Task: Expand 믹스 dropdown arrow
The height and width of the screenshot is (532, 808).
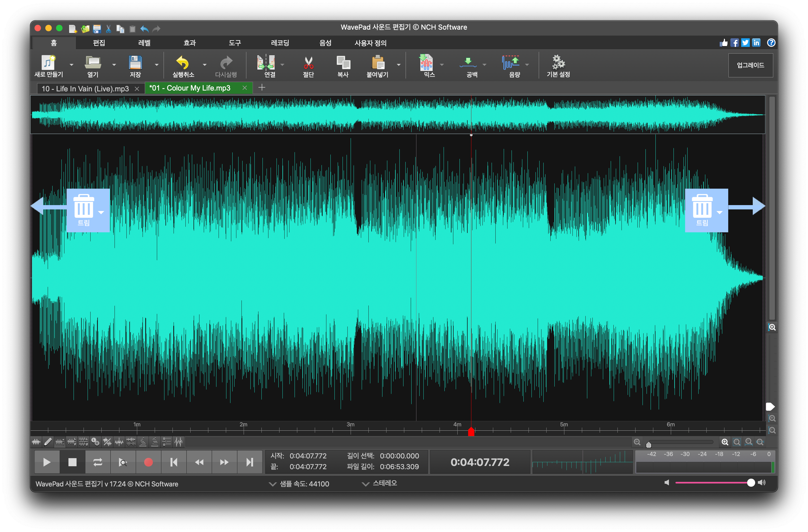Action: pos(442,64)
